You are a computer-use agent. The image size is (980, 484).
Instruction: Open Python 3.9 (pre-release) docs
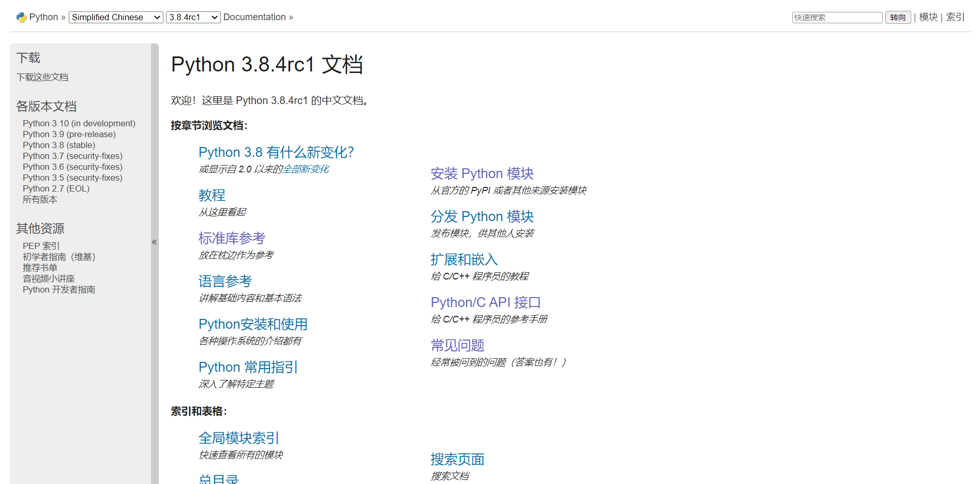coord(69,134)
